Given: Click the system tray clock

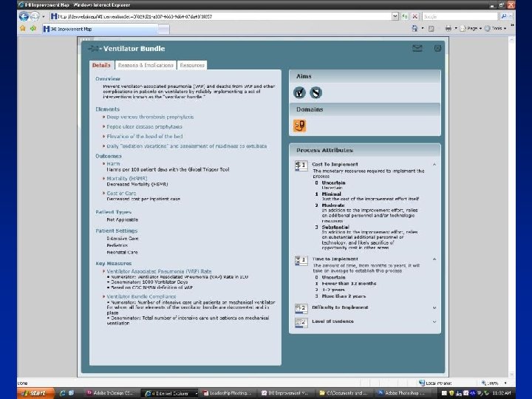Looking at the screenshot, I should 502,393.
